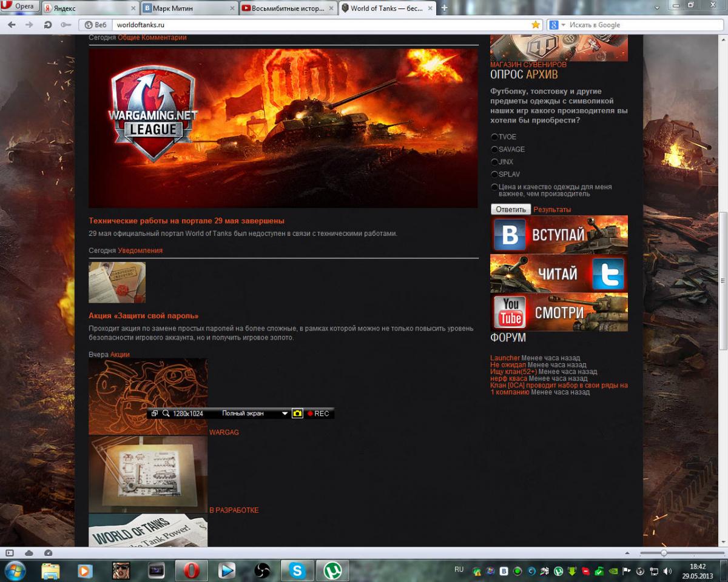This screenshot has height=582, width=728.
Task: Open the Opera browser taskbar button
Action: 192,570
